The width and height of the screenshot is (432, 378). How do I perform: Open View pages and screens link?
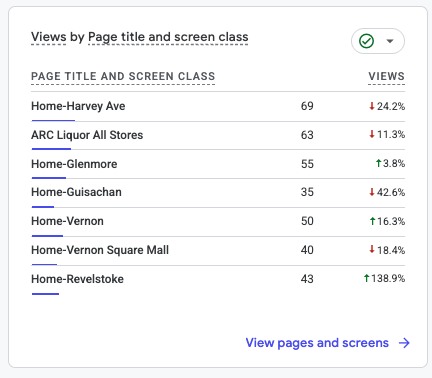pos(317,343)
